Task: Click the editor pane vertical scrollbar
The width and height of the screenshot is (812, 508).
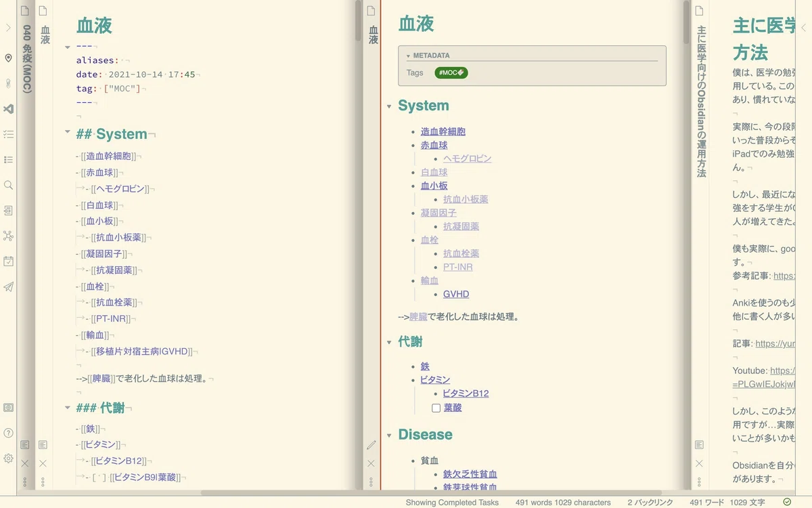Action: tap(358, 20)
